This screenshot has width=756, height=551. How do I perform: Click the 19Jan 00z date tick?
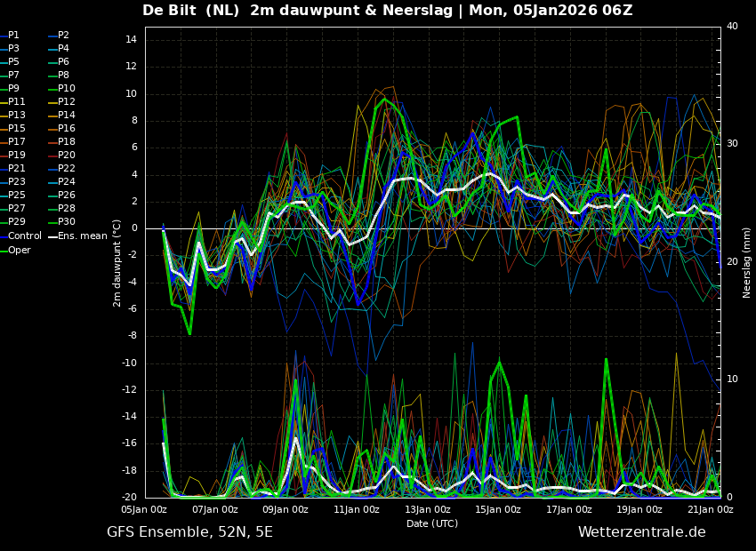click(639, 509)
